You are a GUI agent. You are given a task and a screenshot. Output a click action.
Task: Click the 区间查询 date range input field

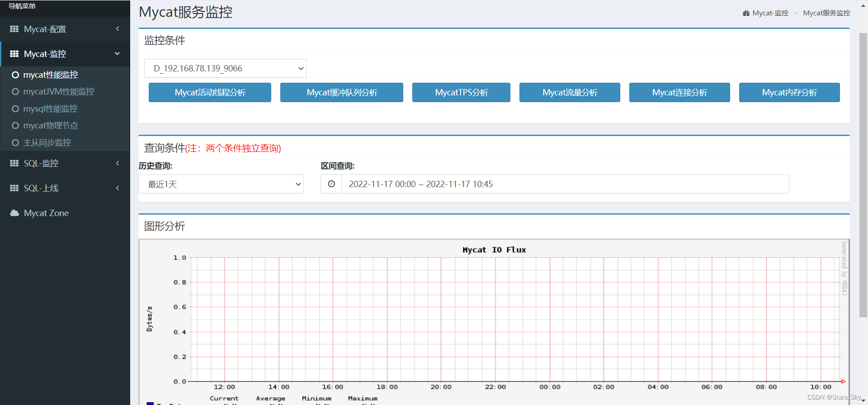point(565,184)
